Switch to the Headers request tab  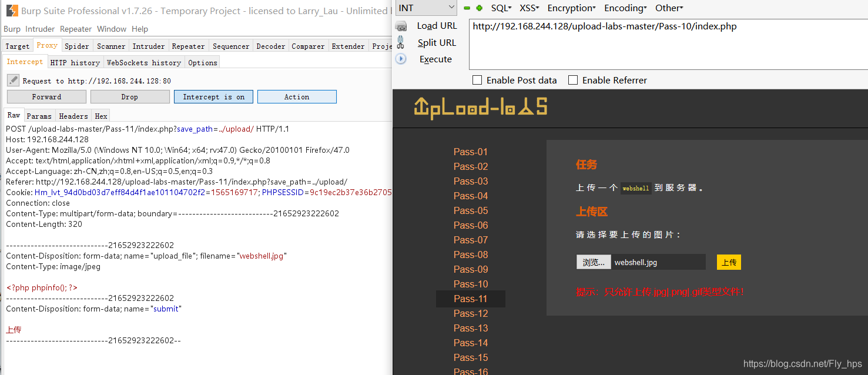tap(73, 116)
